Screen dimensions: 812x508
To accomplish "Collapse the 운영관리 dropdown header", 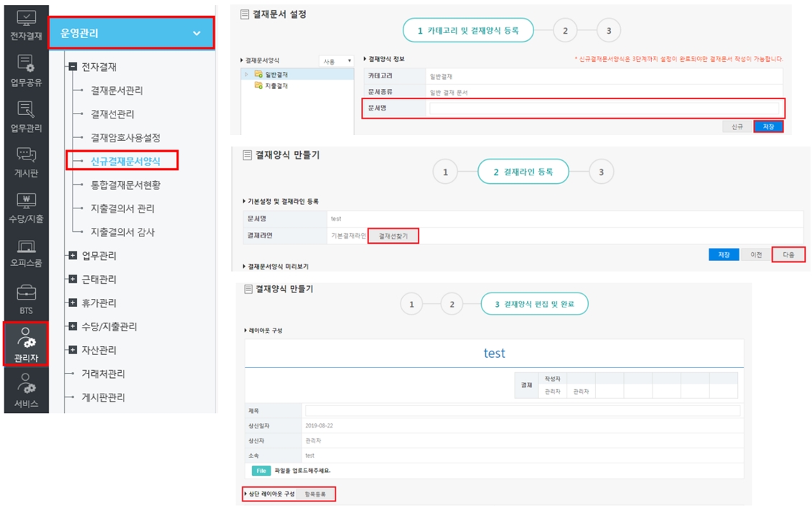I will 131,33.
